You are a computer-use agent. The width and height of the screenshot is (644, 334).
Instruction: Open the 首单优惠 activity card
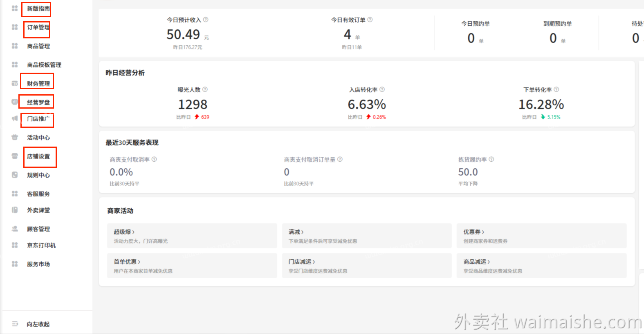[192, 265]
